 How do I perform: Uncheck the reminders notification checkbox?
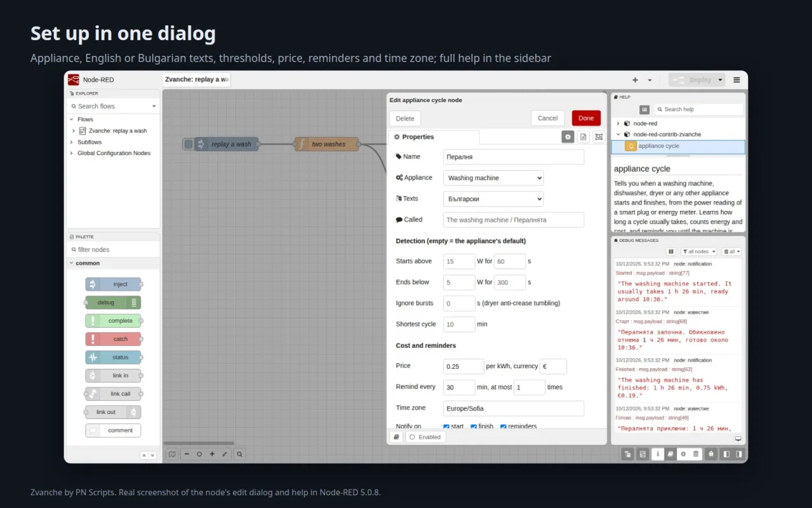click(504, 427)
